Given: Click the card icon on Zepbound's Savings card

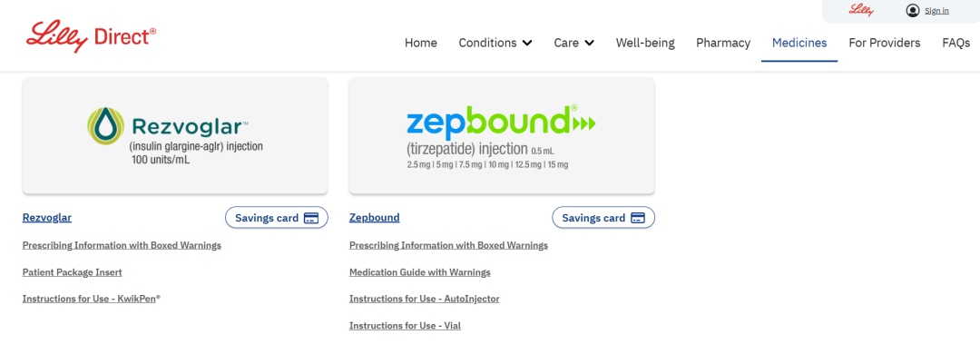Looking at the screenshot, I should tap(638, 218).
